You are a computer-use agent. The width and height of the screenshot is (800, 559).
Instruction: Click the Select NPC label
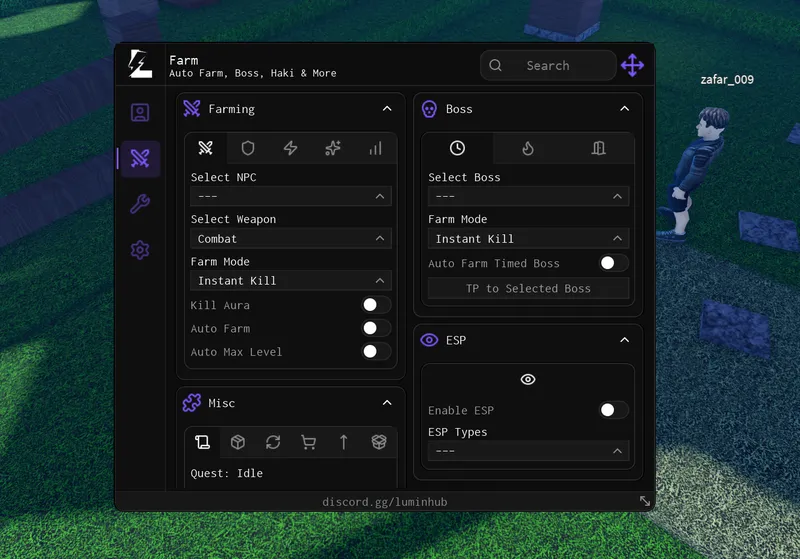pos(223,177)
